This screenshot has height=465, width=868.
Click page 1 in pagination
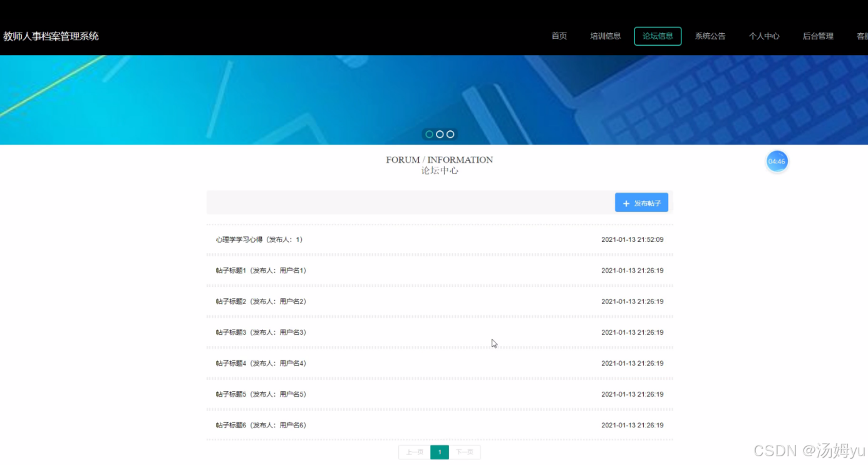click(x=440, y=452)
